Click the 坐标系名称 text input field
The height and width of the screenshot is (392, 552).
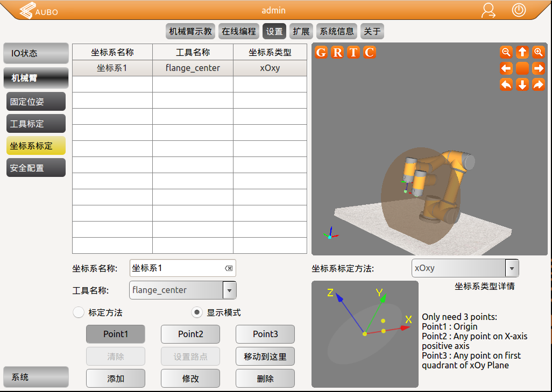pyautogui.click(x=176, y=268)
